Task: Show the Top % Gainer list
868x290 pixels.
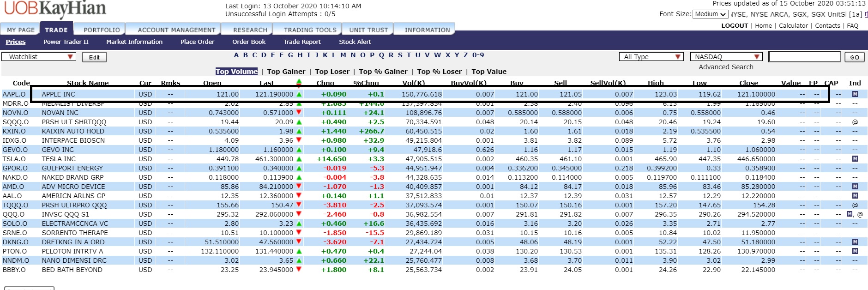Action: (x=383, y=72)
